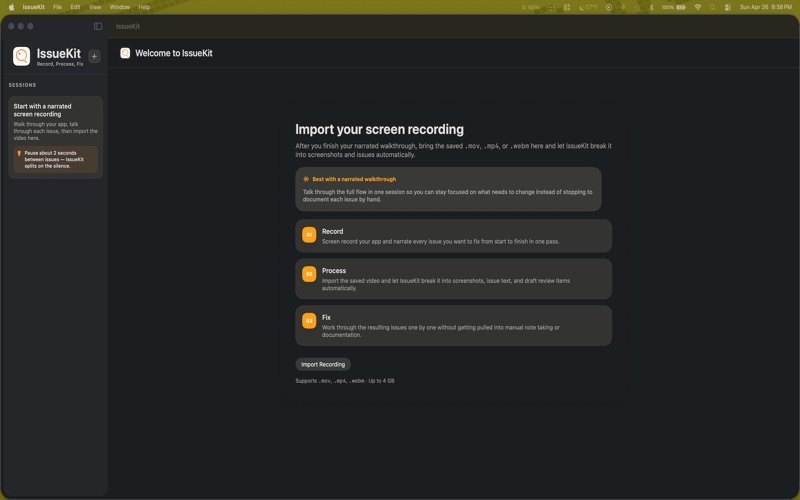The image size is (800, 500).
Task: Click the play-circle icon in the menu bar
Action: click(x=609, y=7)
